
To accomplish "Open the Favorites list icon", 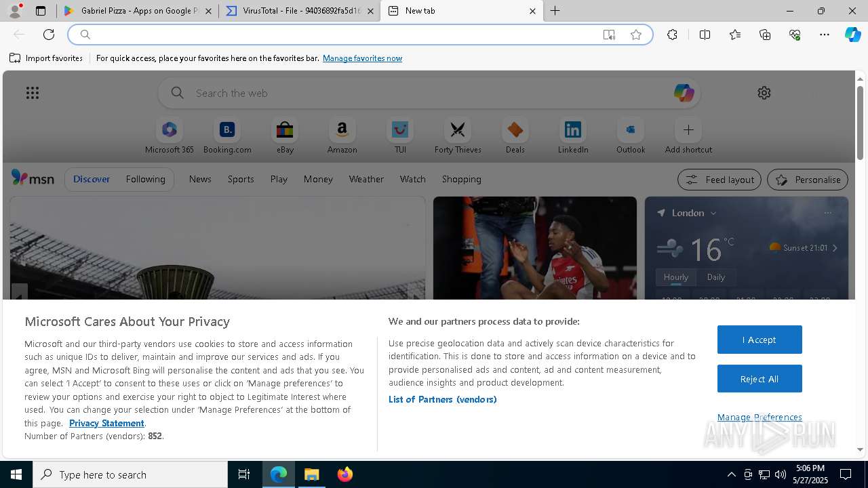I will pyautogui.click(x=735, y=35).
